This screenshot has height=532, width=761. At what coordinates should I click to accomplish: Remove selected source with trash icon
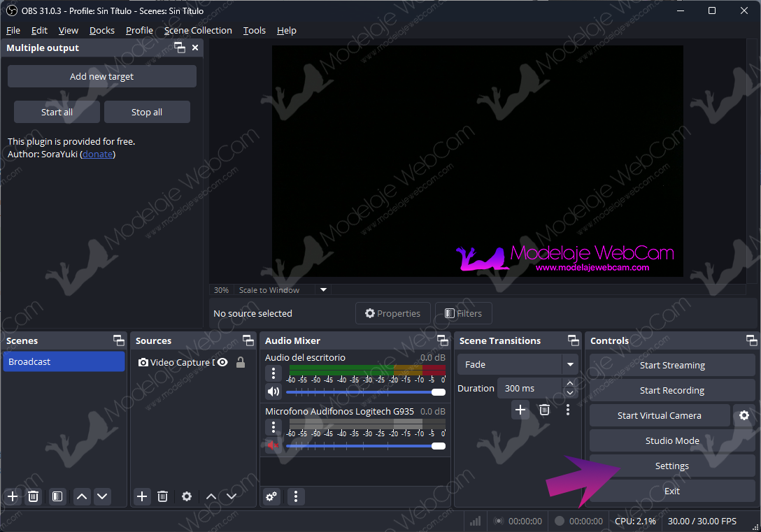tap(162, 496)
